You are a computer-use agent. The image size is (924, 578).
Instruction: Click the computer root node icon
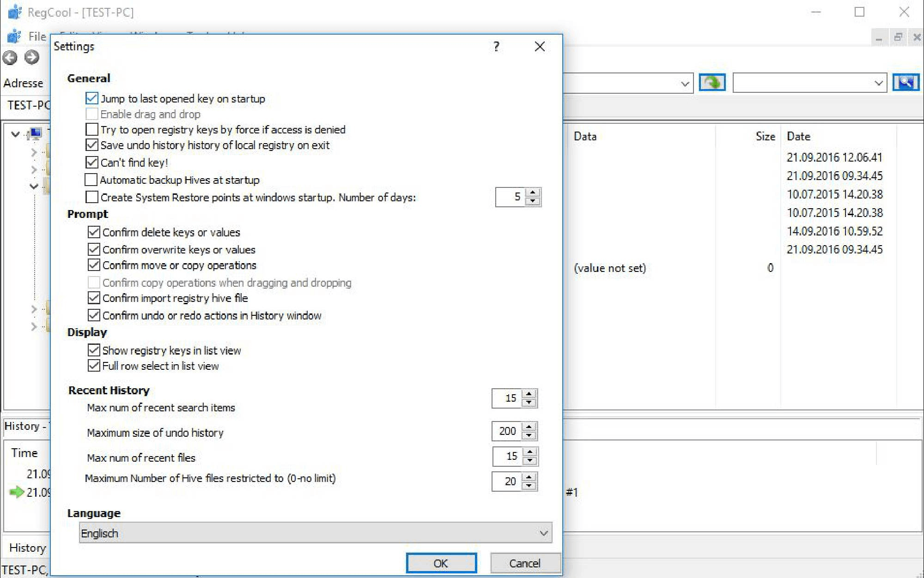pos(34,134)
